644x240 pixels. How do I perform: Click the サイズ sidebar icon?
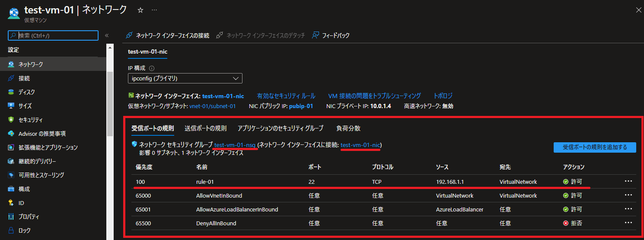[x=11, y=106]
